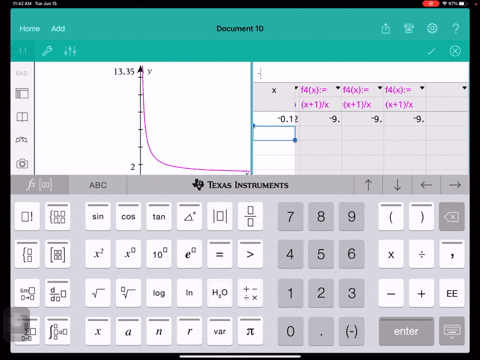Image resolution: width=480 pixels, height=360 pixels.
Task: Tap the sidebar icon below the book icon
Action: (x=22, y=140)
